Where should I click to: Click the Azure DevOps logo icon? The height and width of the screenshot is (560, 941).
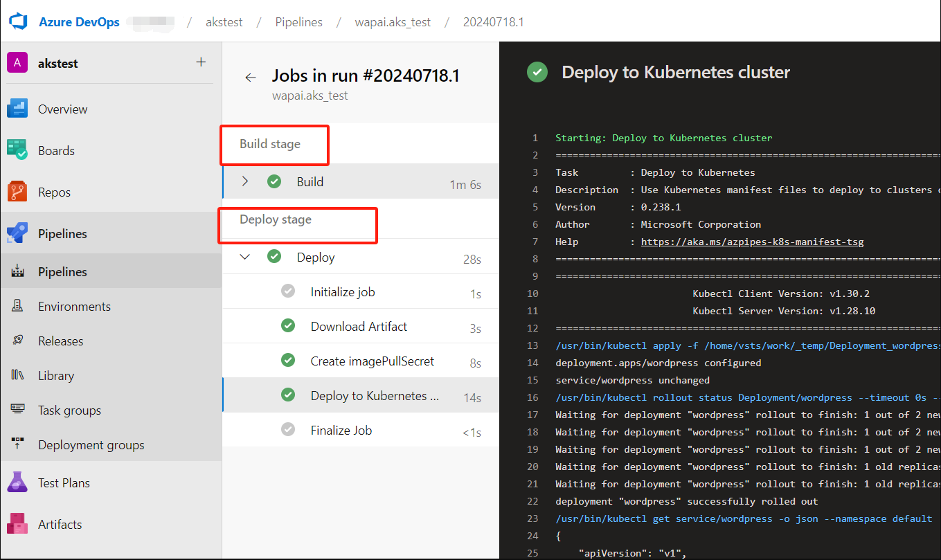pos(17,21)
